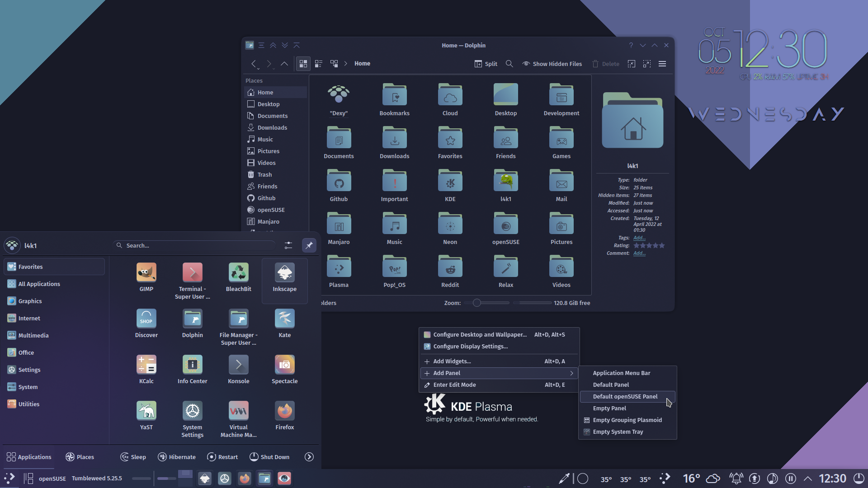Open System Settings from launcher

click(192, 411)
